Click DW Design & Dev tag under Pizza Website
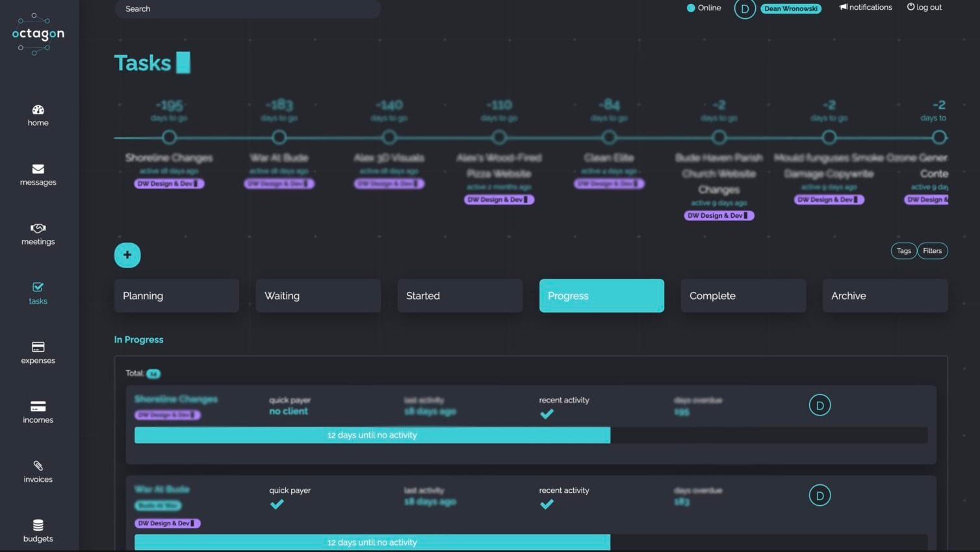 click(x=499, y=200)
